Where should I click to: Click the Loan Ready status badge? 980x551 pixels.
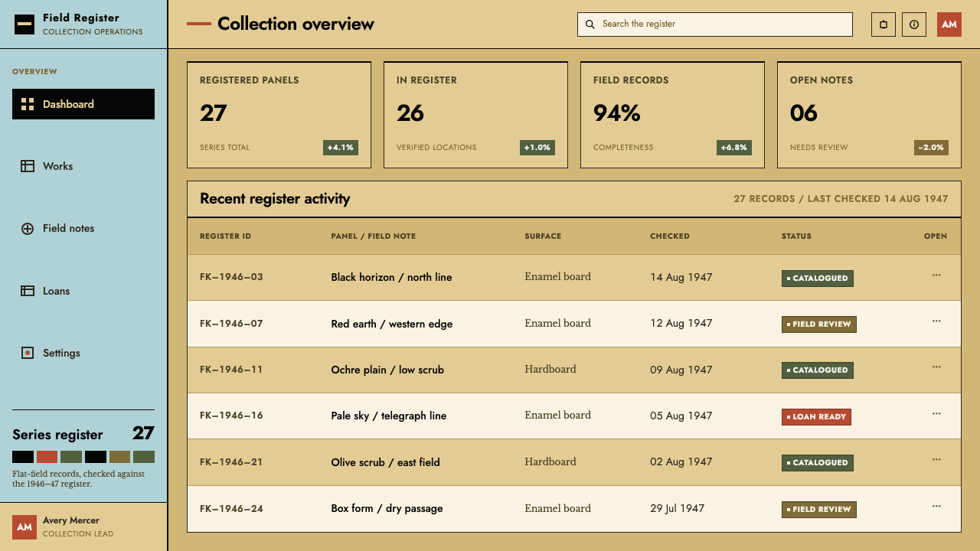click(816, 417)
